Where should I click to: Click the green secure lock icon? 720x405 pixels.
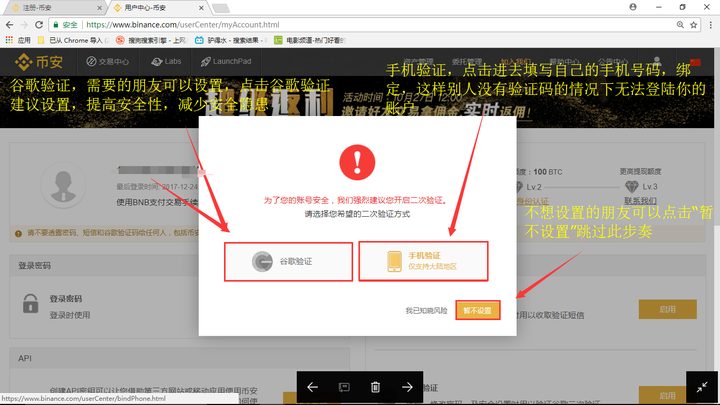[x=56, y=25]
